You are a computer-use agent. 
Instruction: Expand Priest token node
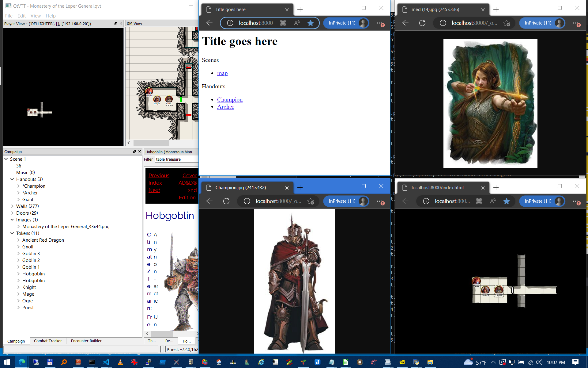click(18, 308)
